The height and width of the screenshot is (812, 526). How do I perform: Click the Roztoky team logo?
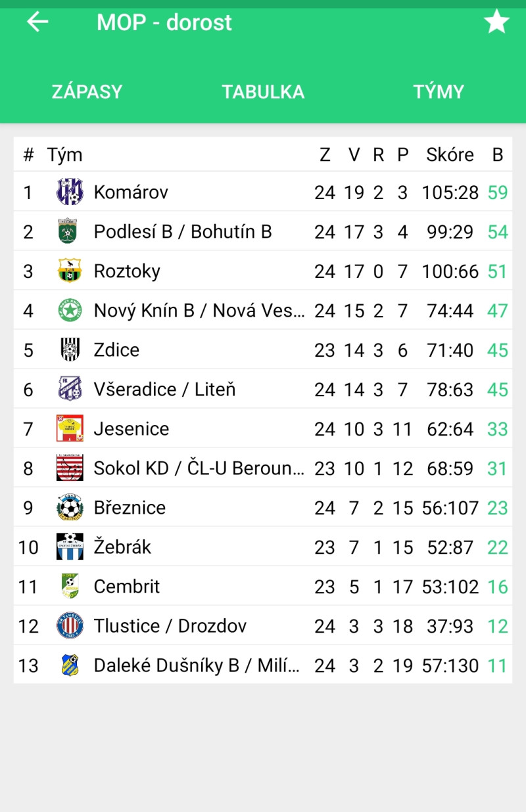pos(70,271)
